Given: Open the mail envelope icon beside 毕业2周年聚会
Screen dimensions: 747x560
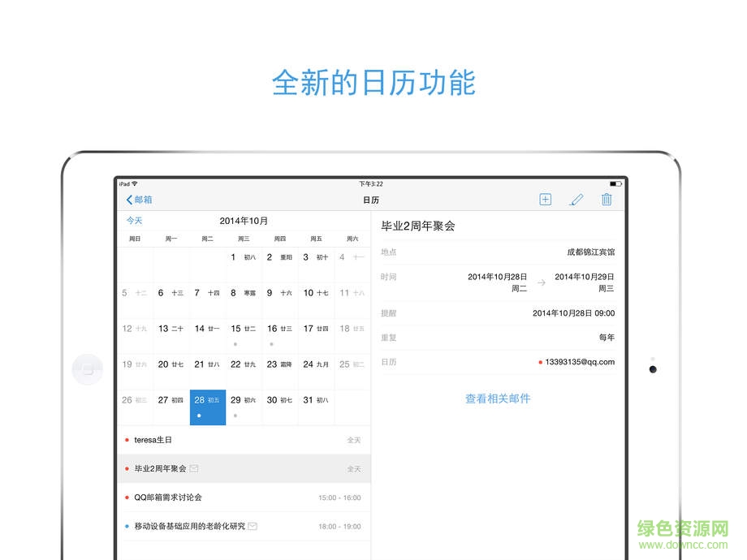Looking at the screenshot, I should point(195,468).
